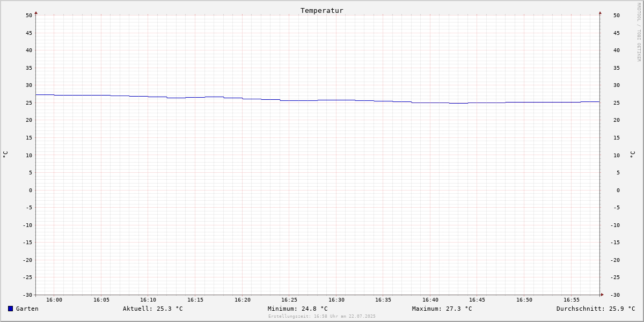Viewport: 644px width, 322px height.
Task: Click the red arrow atop the right axis
Action: coord(600,12)
